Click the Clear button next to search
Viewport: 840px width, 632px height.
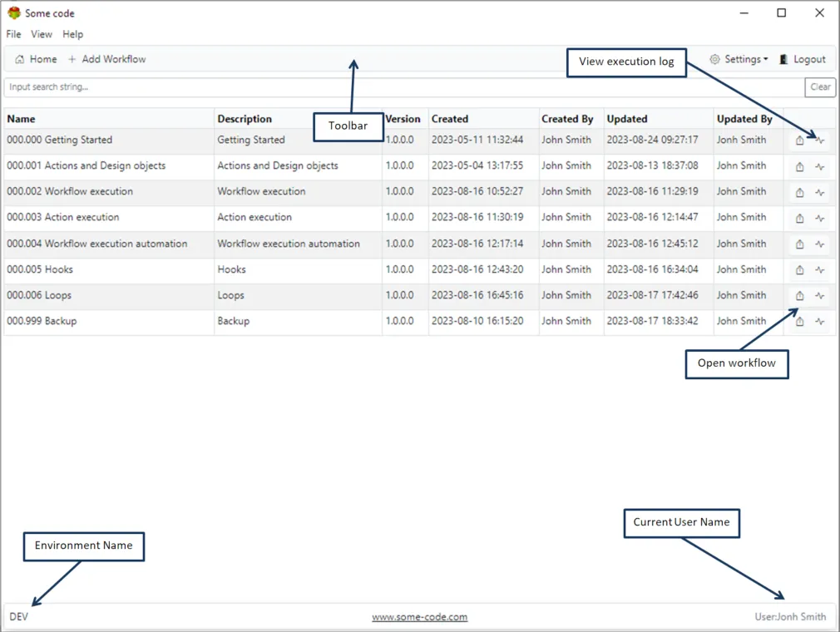pyautogui.click(x=820, y=86)
